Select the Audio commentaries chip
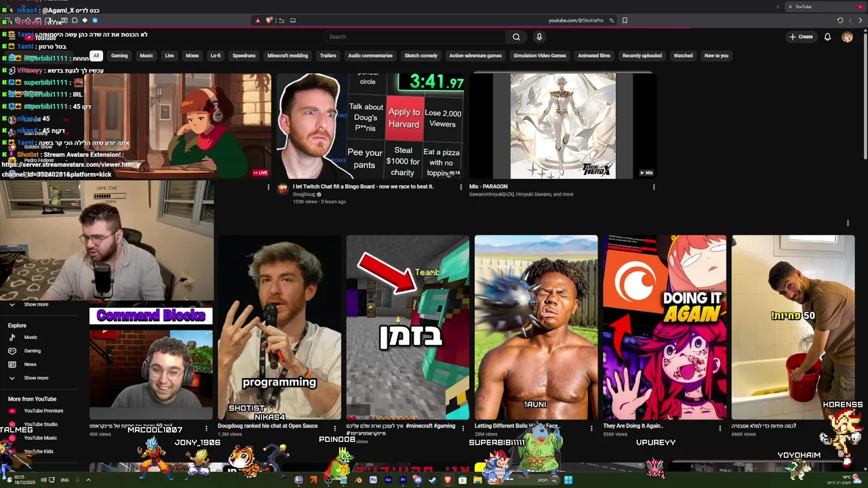The image size is (868, 488). click(370, 56)
